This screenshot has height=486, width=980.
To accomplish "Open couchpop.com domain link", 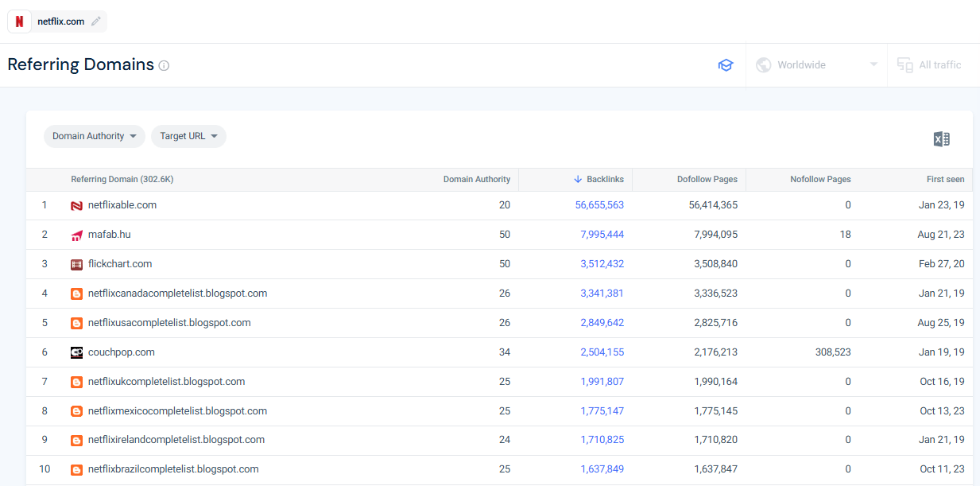I will click(122, 352).
